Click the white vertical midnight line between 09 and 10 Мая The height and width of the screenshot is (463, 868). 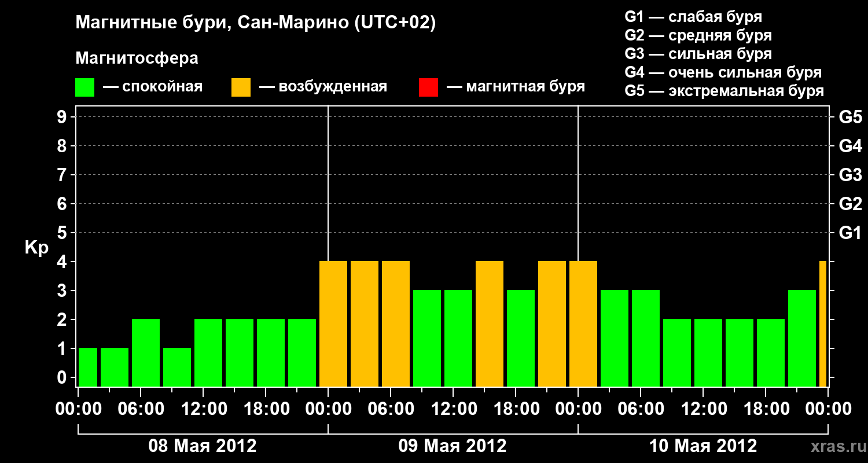click(578, 183)
